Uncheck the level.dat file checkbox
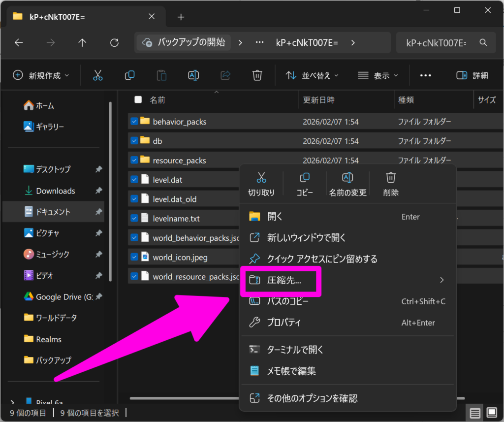This screenshot has width=504, height=422. [x=134, y=180]
